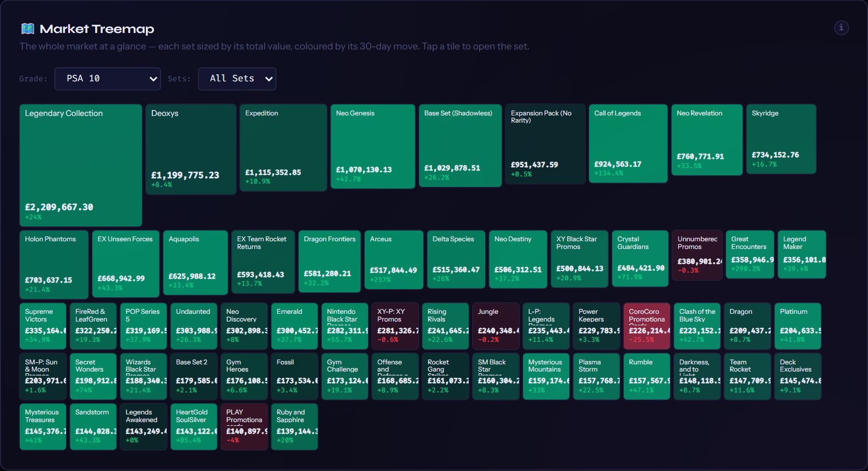Viewport: 868px width, 471px height.
Task: Click the Delta Species tile
Action: (x=456, y=259)
